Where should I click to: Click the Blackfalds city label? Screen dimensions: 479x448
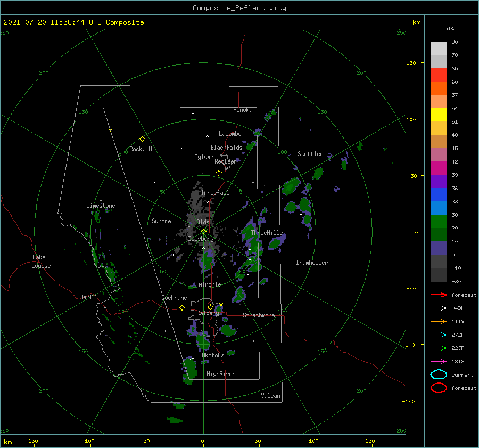tap(226, 148)
